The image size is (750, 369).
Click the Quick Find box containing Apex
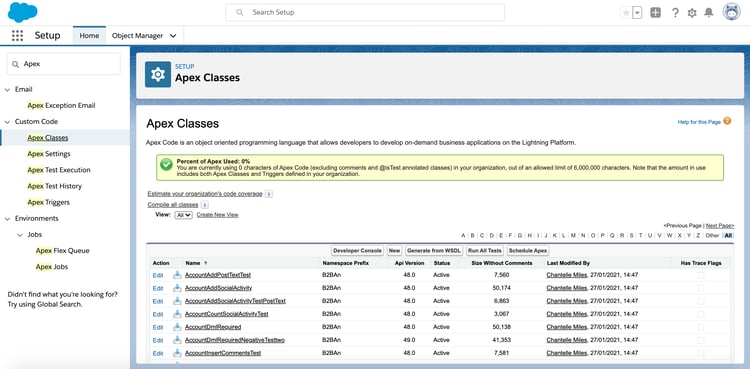point(64,64)
